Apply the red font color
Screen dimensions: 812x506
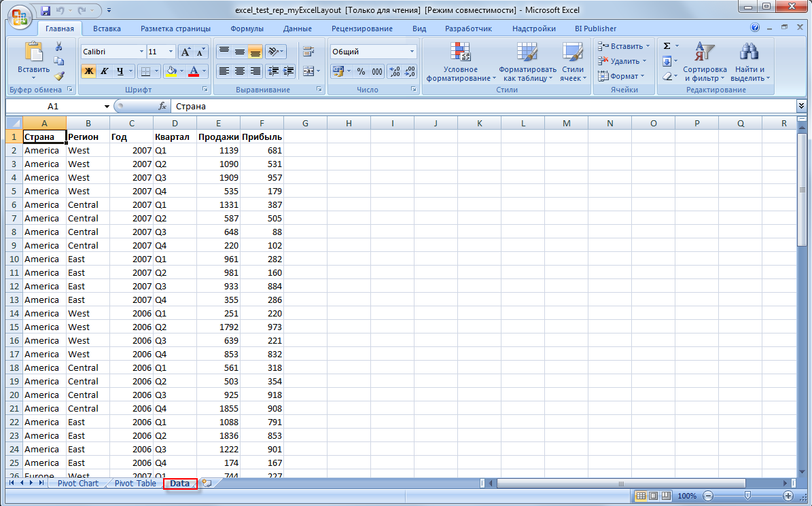[194, 71]
